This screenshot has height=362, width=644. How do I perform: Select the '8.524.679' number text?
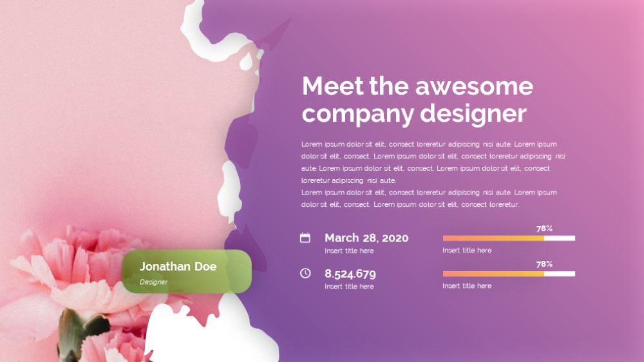pos(350,274)
